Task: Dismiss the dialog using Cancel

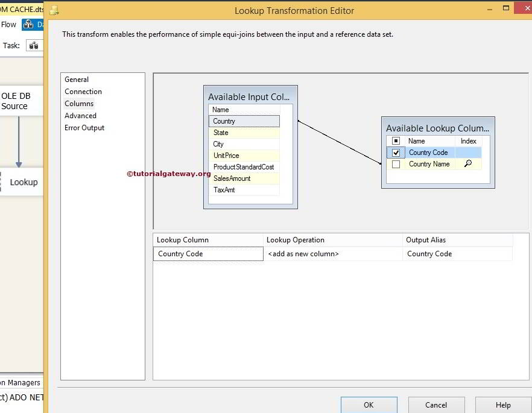Action: tap(435, 405)
